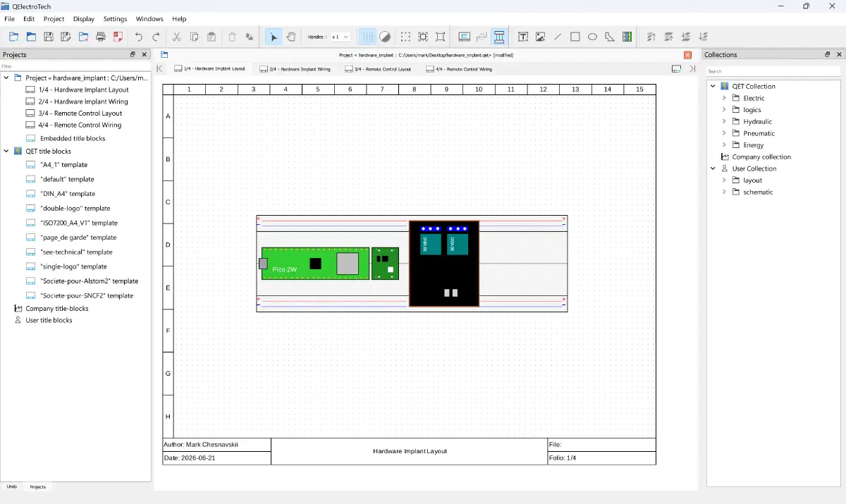The width and height of the screenshot is (846, 504).
Task: Select the Add polyline tool
Action: (x=610, y=37)
